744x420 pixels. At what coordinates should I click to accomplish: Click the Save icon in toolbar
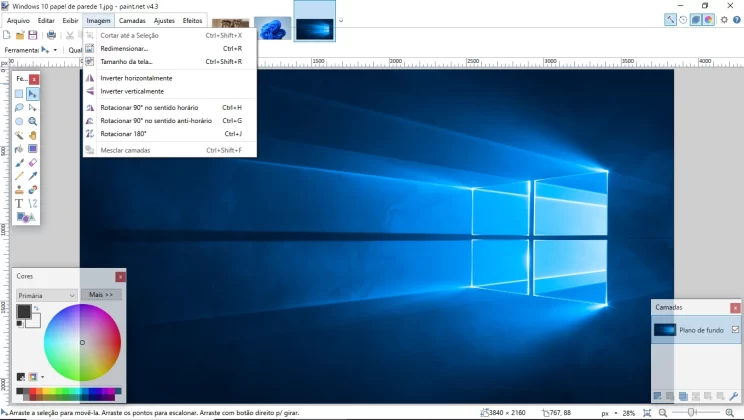33,35
